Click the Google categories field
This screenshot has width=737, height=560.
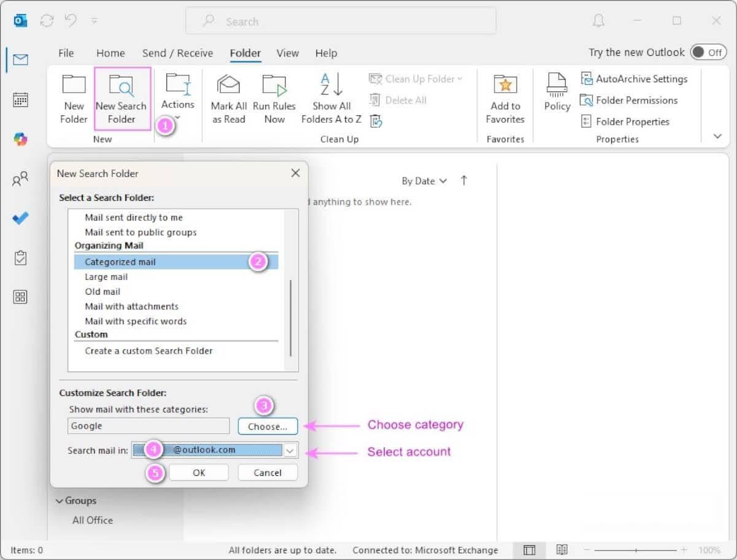(x=149, y=426)
